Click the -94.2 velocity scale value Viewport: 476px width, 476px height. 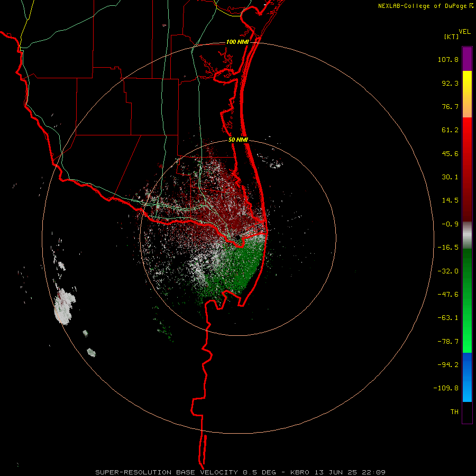tap(448, 364)
